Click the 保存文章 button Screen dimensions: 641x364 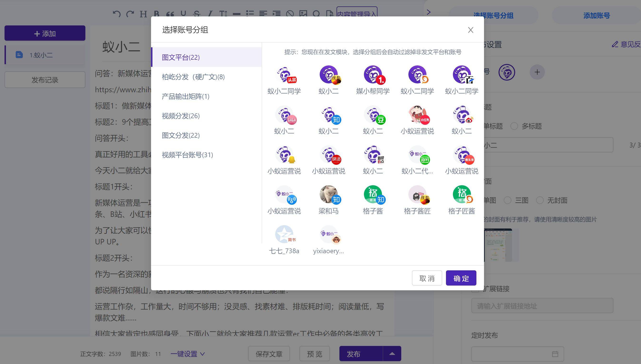coord(269,354)
